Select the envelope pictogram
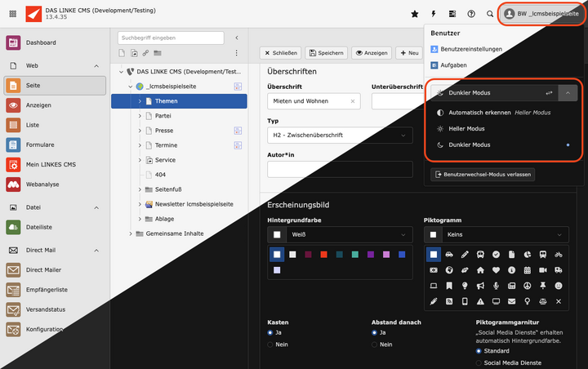Image resolution: width=588 pixels, height=369 pixels. point(511,301)
